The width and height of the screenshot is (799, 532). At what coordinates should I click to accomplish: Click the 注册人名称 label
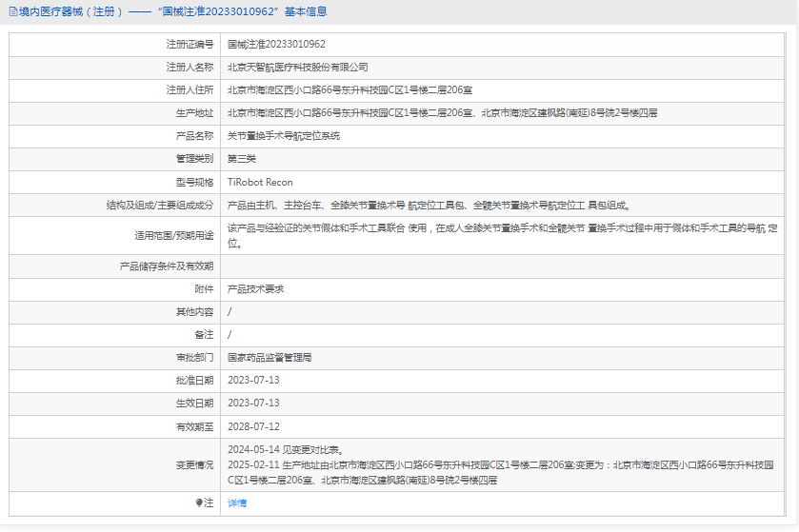point(190,68)
